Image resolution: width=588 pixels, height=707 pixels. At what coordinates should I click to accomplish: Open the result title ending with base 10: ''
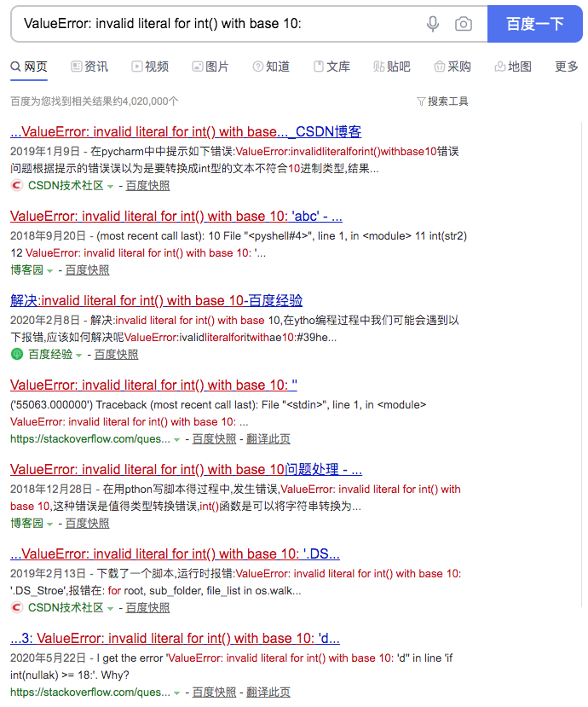(153, 385)
